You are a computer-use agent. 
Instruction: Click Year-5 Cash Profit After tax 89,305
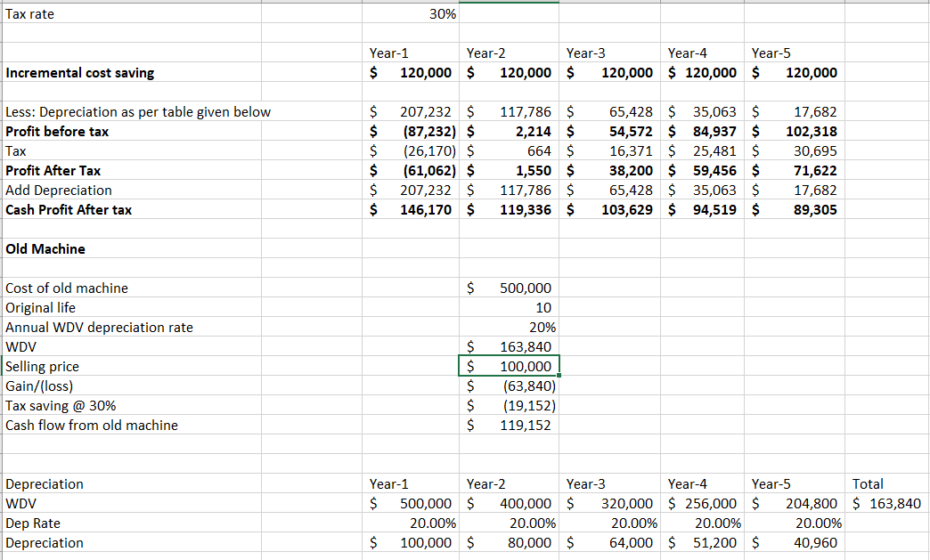[795, 210]
